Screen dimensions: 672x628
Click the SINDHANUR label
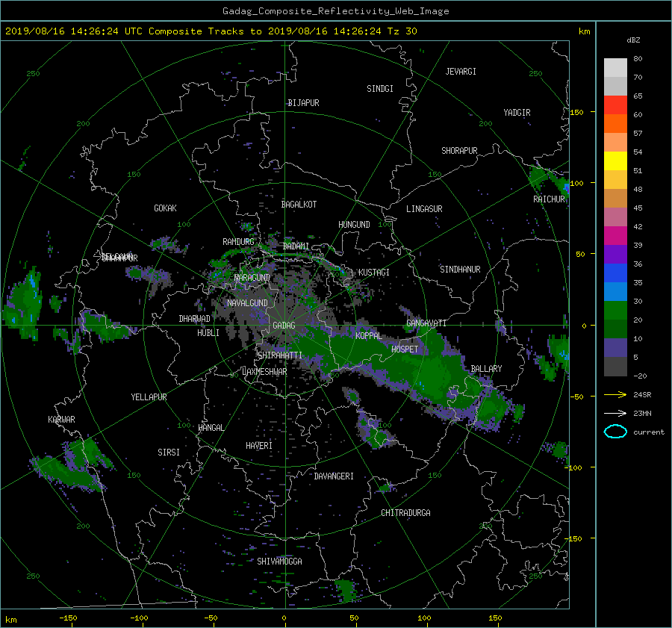(x=460, y=270)
